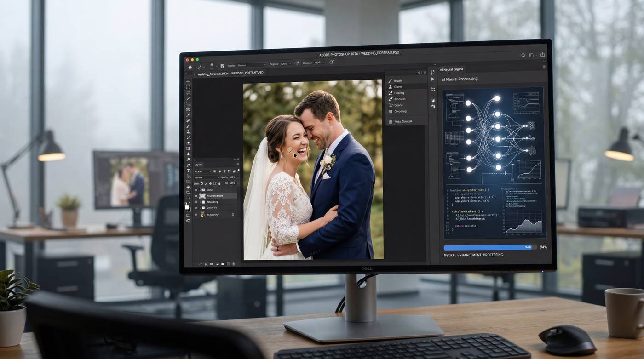644x359 pixels.
Task: Select the Hand tool
Action: 188,187
